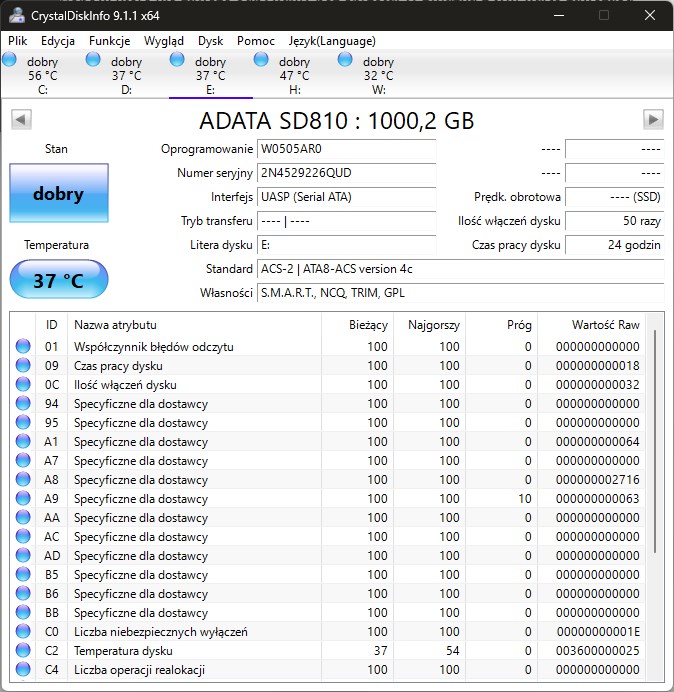
Task: Click the Standard field ACS-2
Action: click(460, 269)
